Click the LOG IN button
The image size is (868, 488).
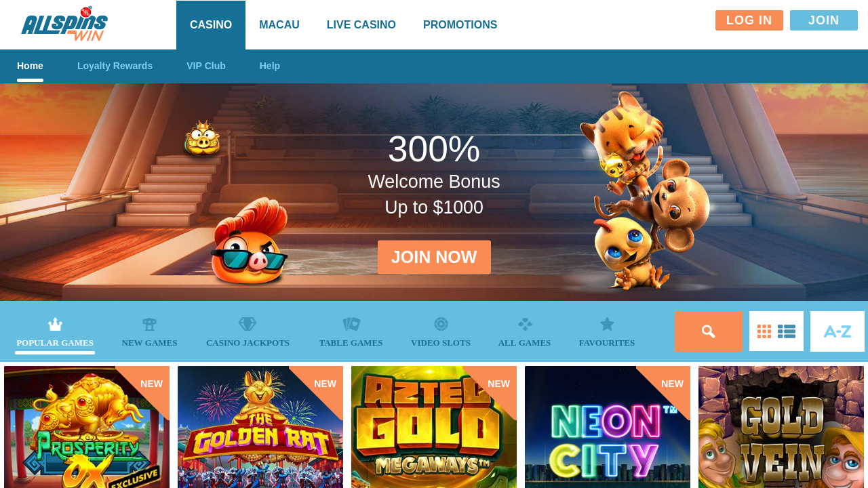tap(749, 20)
